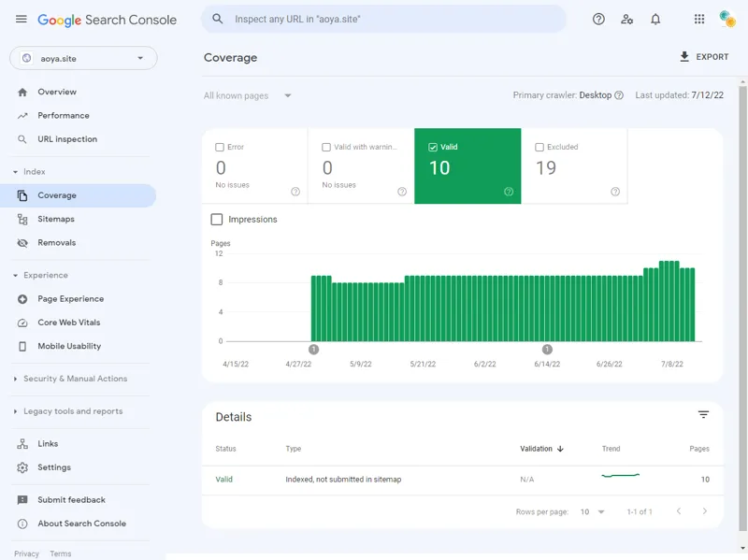Open the aoya.site property dropdown
The width and height of the screenshot is (748, 560).
pos(83,58)
